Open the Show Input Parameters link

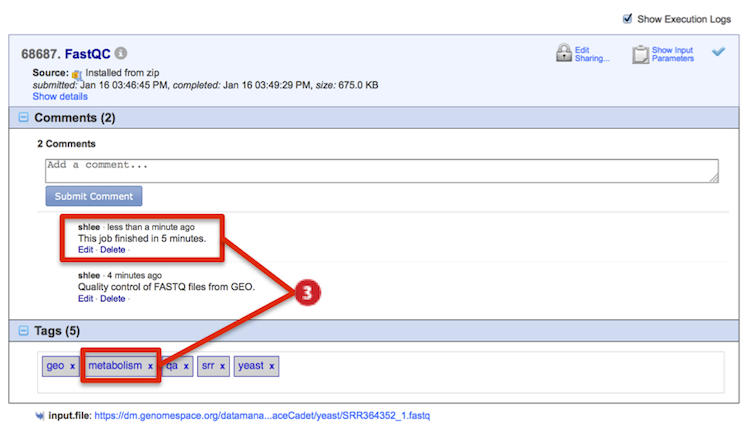point(673,54)
